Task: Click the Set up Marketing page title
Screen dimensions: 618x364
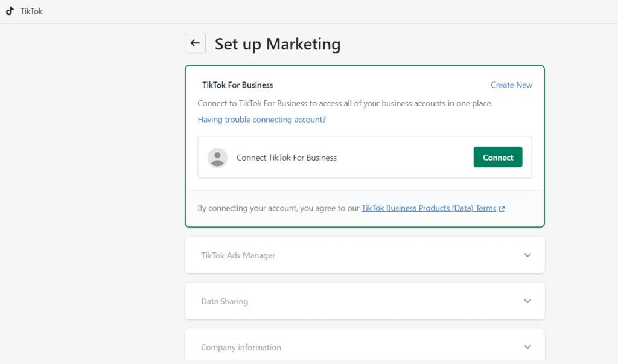Action: (278, 44)
